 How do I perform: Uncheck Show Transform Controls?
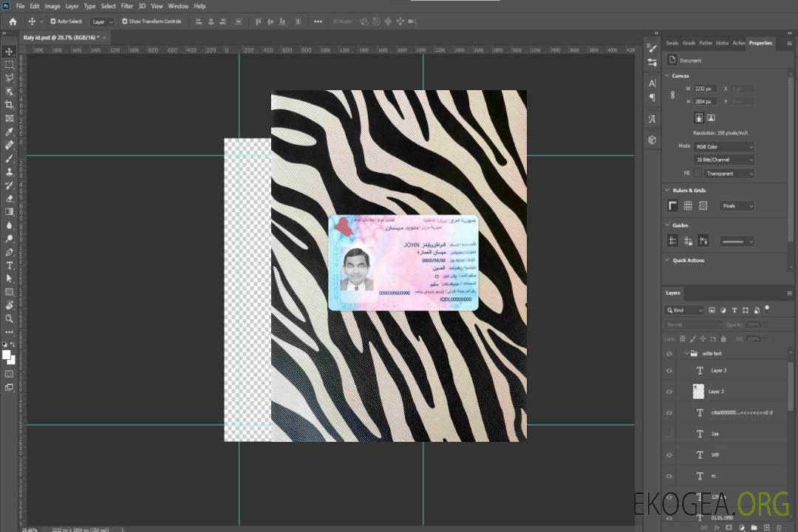tap(125, 21)
